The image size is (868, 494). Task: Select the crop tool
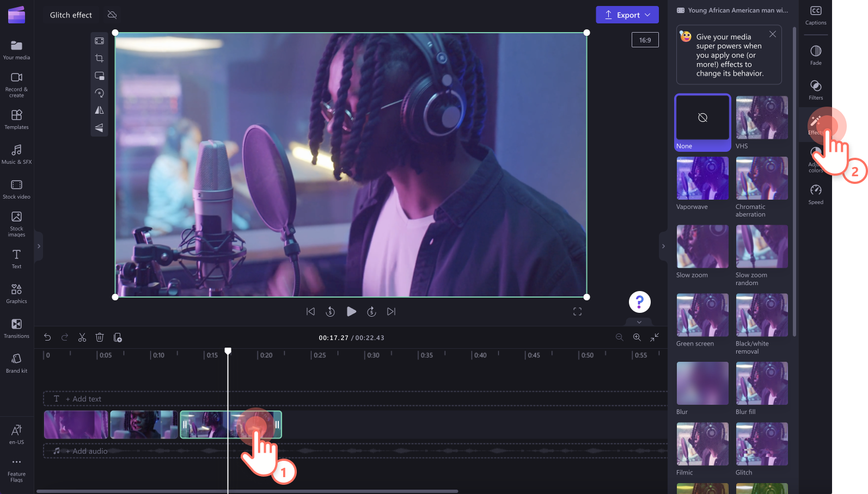click(99, 58)
